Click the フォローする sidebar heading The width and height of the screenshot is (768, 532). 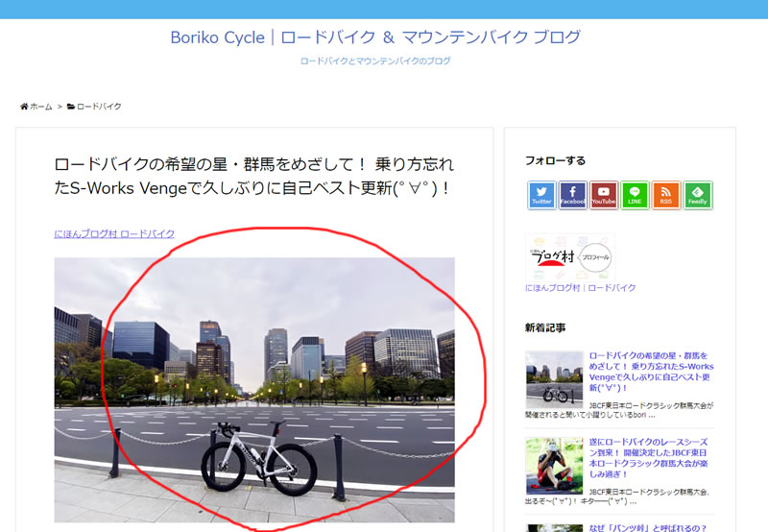pos(555,160)
